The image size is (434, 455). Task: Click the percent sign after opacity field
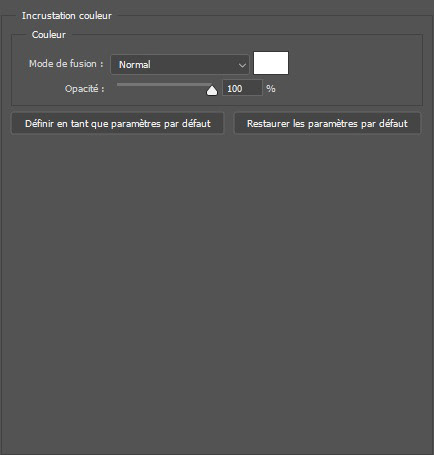(x=271, y=89)
